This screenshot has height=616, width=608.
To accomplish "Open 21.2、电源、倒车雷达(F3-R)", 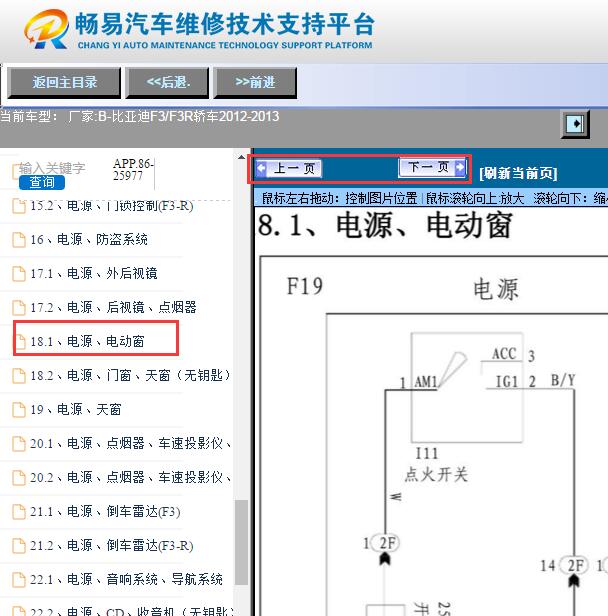I will (112, 546).
